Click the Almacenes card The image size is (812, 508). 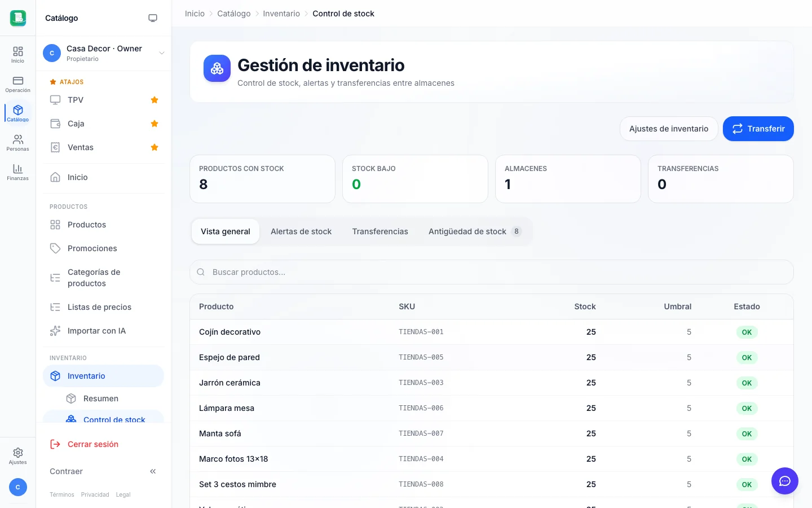point(568,179)
